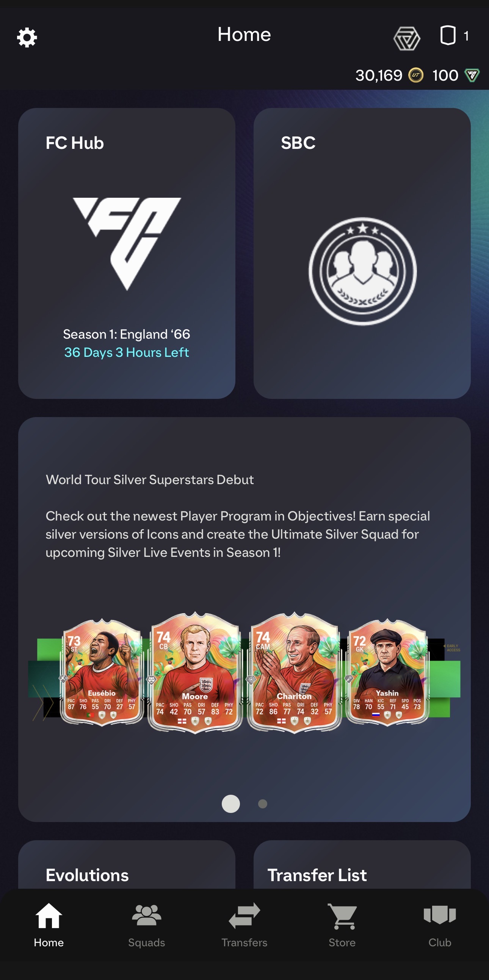Select the second carousel page dot

coord(263,804)
